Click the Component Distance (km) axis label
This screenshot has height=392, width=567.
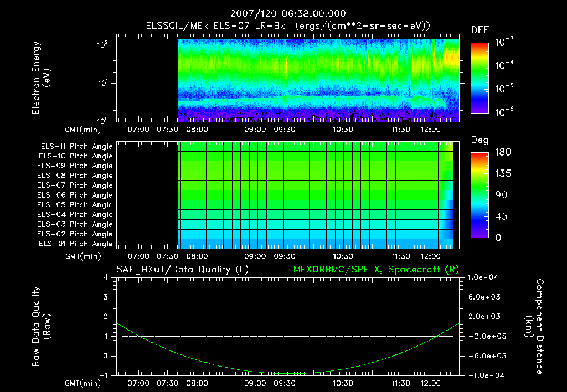click(x=534, y=327)
